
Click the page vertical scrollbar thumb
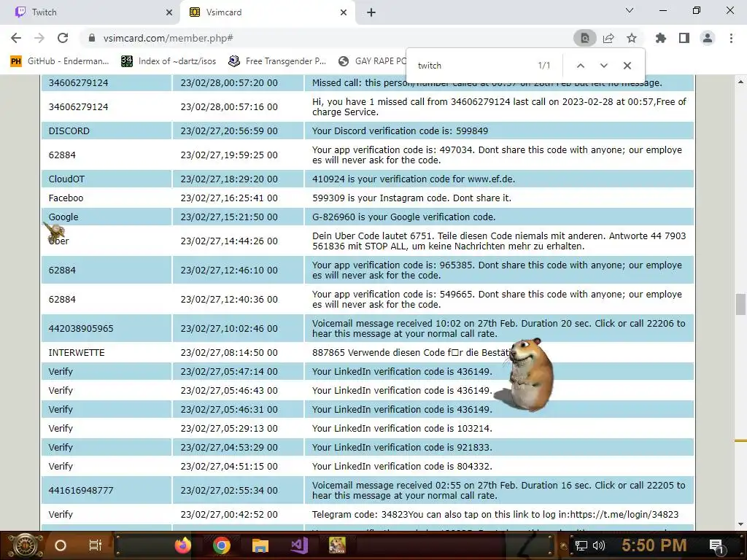[740, 304]
